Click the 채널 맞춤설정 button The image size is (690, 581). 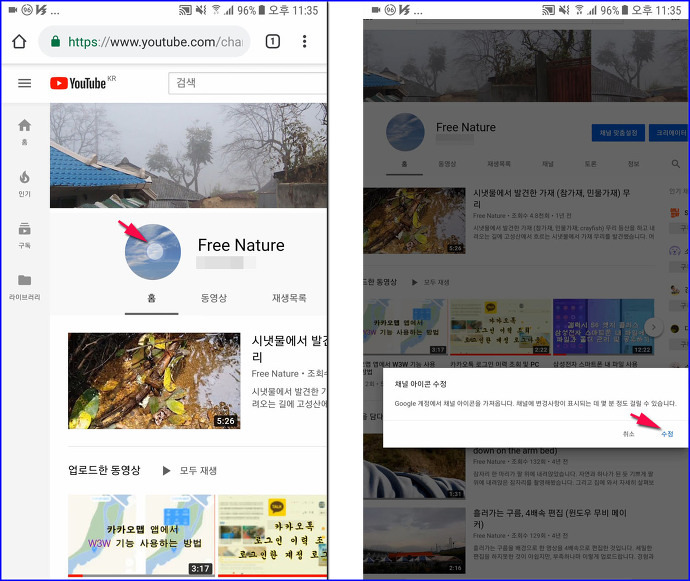click(618, 133)
